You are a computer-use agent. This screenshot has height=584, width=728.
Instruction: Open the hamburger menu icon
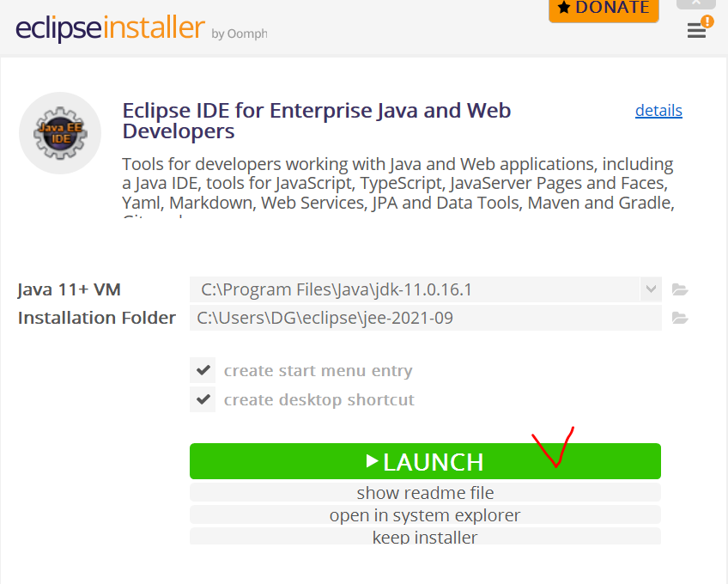pyautogui.click(x=696, y=31)
